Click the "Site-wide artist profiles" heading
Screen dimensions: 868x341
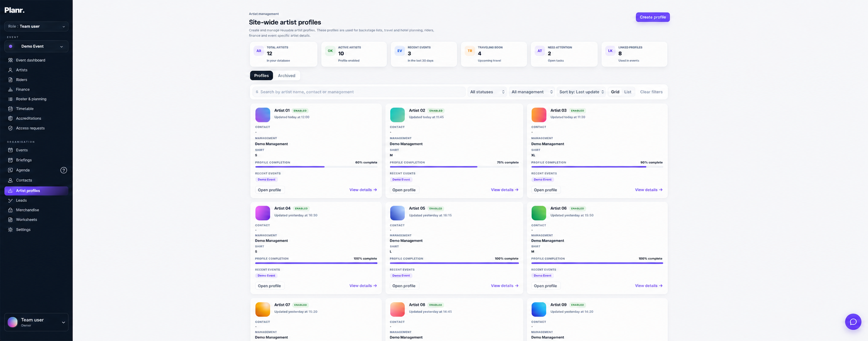(x=285, y=22)
